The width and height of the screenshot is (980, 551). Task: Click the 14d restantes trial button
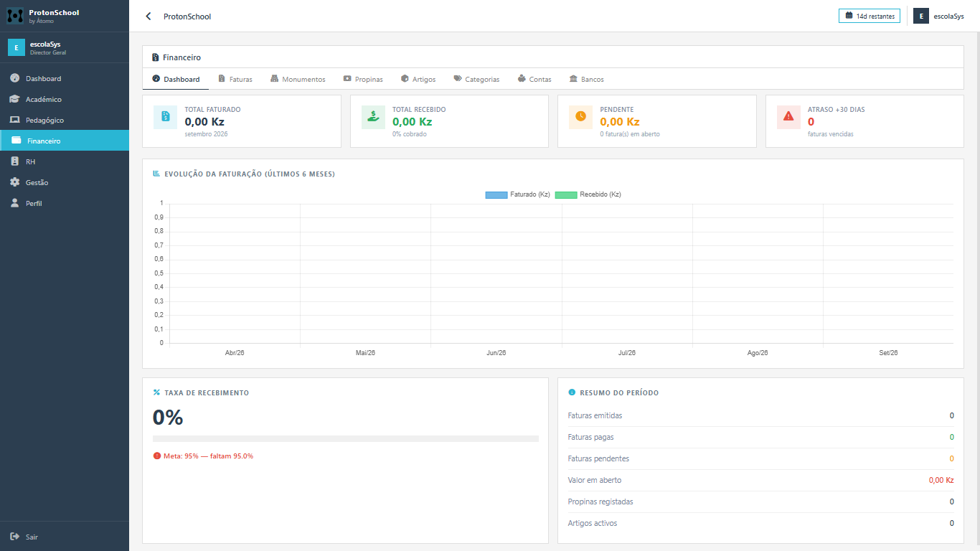[x=870, y=16]
